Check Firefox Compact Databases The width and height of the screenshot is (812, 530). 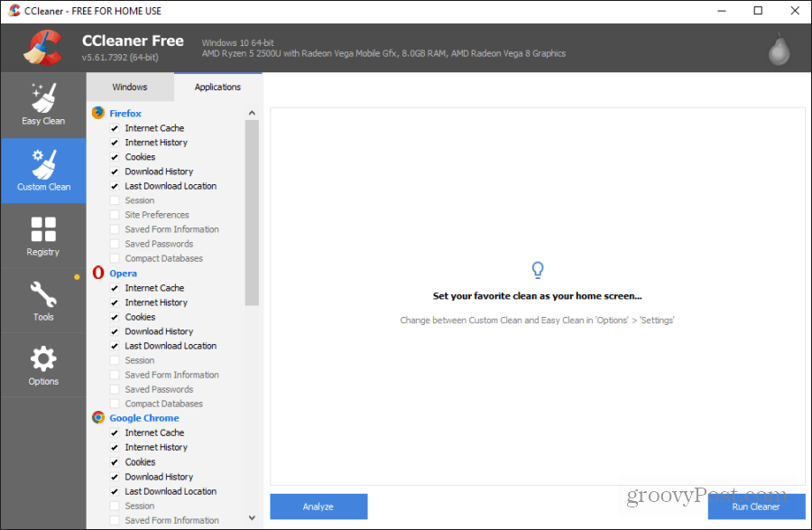click(115, 258)
